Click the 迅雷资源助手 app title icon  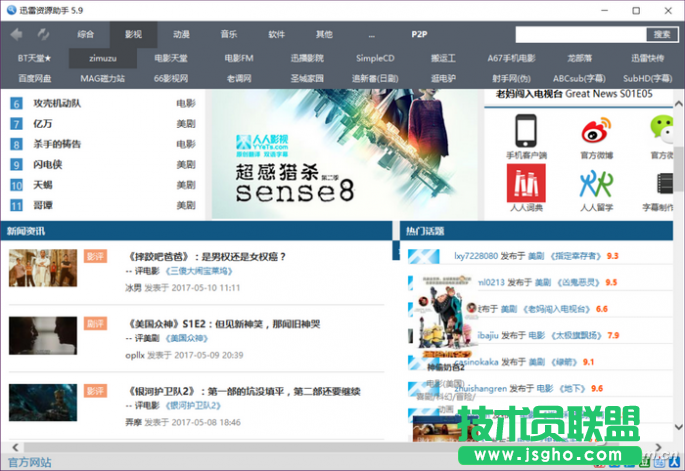coord(11,10)
